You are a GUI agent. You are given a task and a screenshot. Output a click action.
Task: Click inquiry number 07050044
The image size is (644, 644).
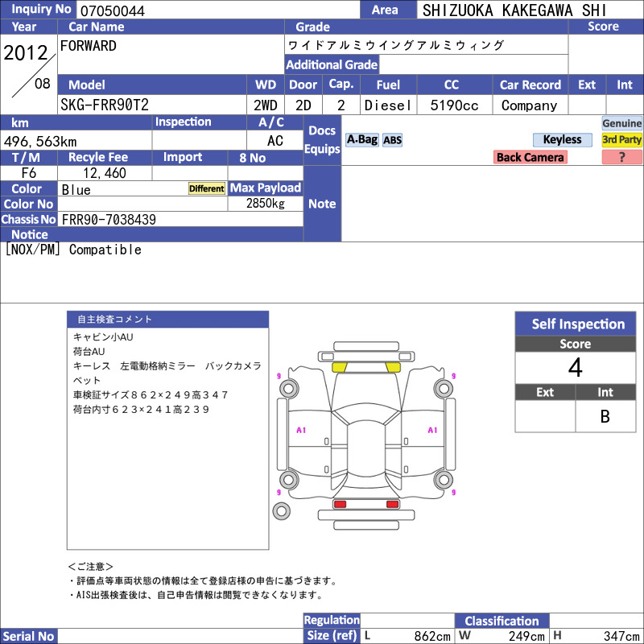pyautogui.click(x=113, y=10)
